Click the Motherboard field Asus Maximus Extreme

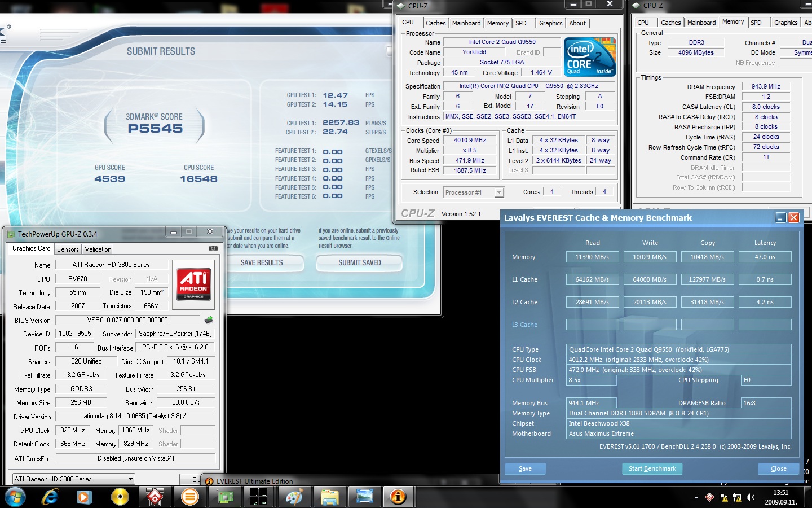678,433
